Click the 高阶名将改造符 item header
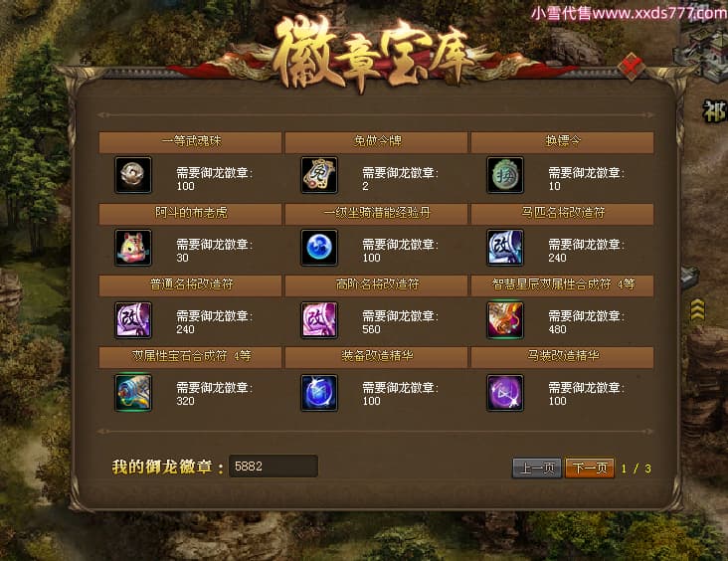728x561 pixels. (377, 284)
